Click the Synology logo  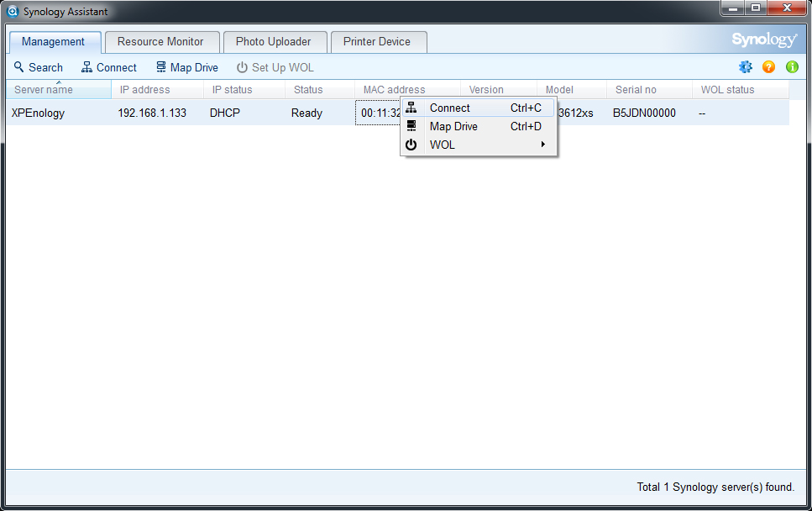[763, 40]
